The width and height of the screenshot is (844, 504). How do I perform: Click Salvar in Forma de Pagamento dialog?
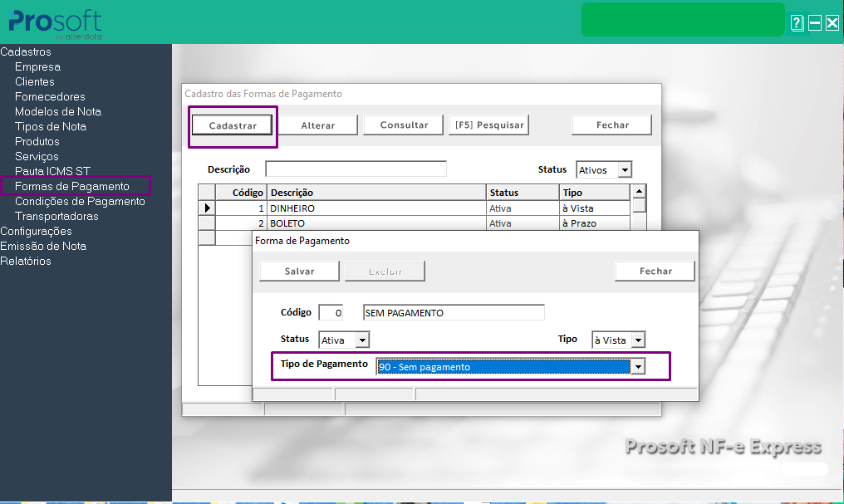click(299, 271)
